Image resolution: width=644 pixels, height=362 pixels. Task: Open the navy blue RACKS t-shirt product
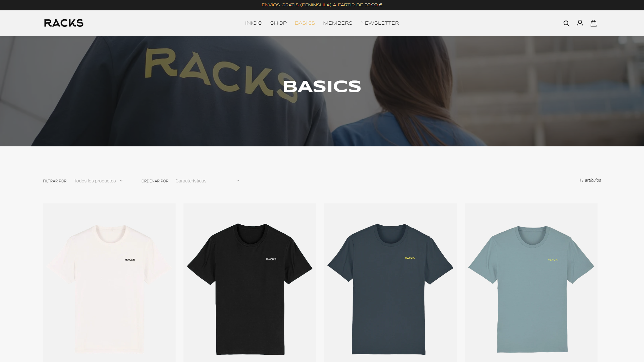390,282
